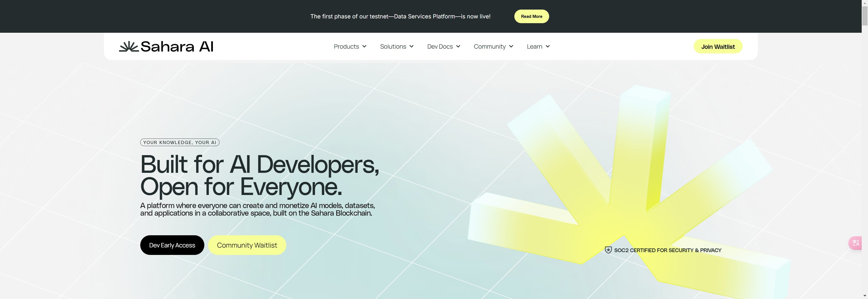Open the Products menu
This screenshot has width=868, height=299.
350,46
